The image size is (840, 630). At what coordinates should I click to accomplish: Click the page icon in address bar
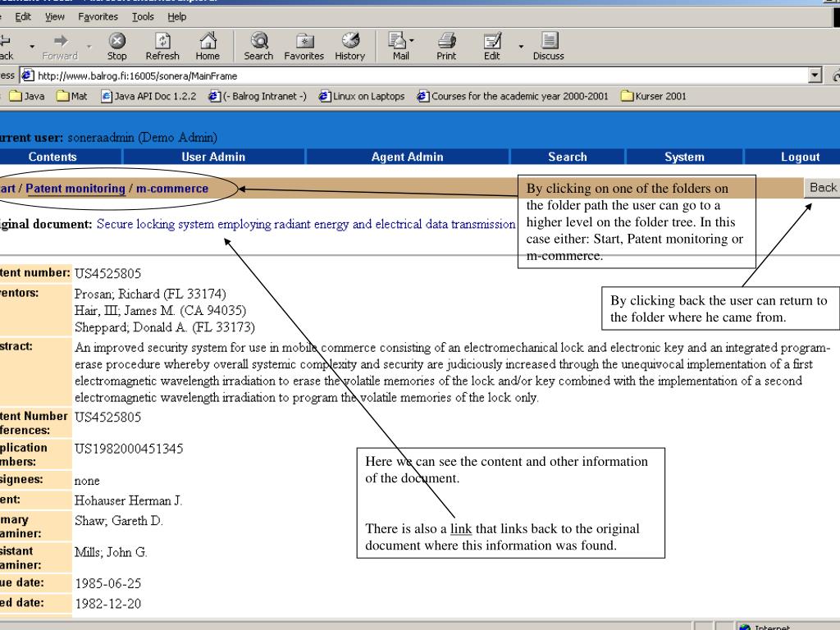(x=28, y=75)
